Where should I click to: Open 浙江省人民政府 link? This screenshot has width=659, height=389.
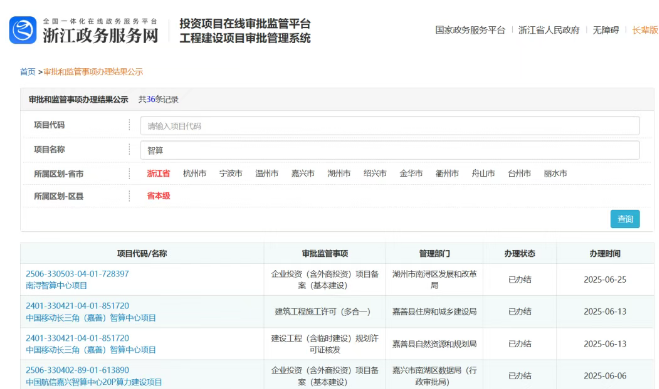point(548,30)
